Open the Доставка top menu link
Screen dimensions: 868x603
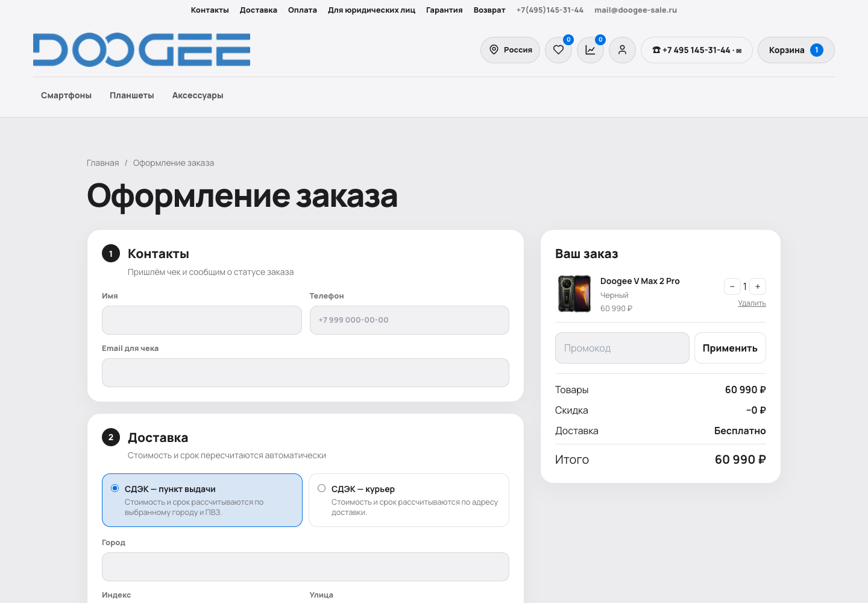pos(259,10)
